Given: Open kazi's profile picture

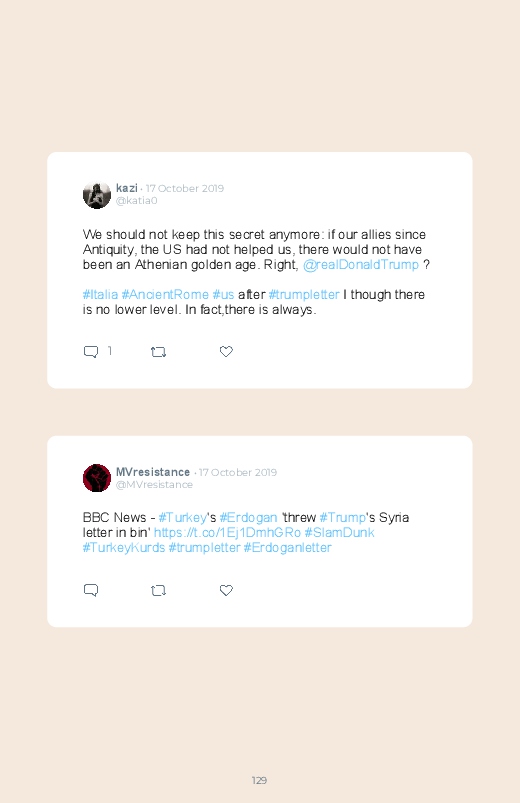Looking at the screenshot, I should tap(97, 195).
